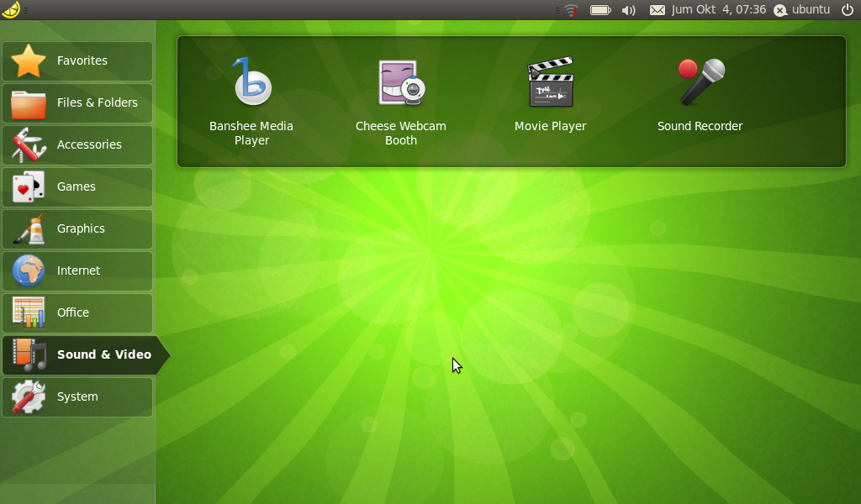Open the mail envelope indicator
Screen dimensions: 861x504
[658, 10]
